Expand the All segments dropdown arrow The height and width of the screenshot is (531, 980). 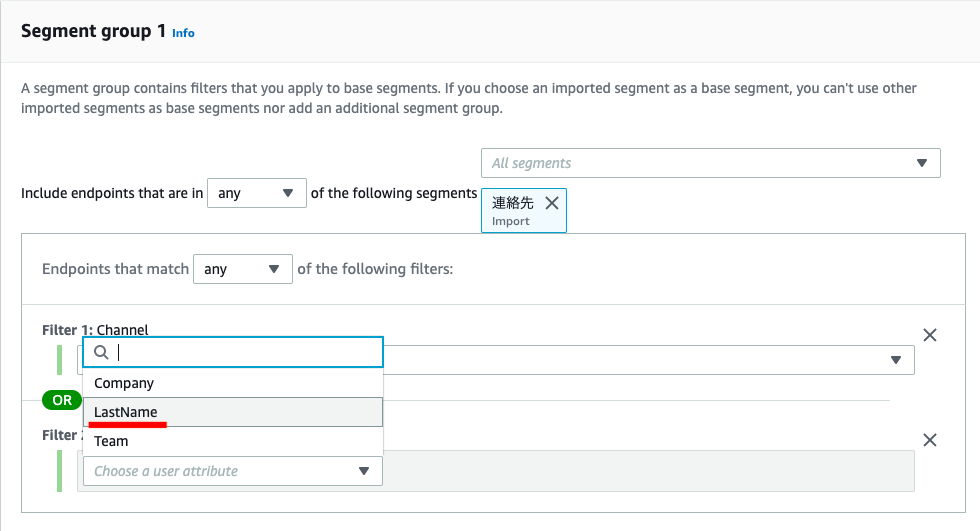pyautogui.click(x=922, y=163)
